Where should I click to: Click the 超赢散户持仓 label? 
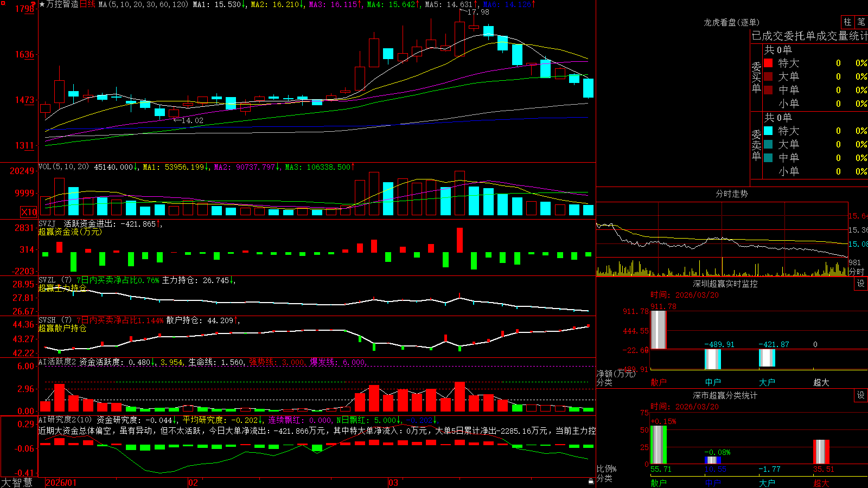(62, 328)
